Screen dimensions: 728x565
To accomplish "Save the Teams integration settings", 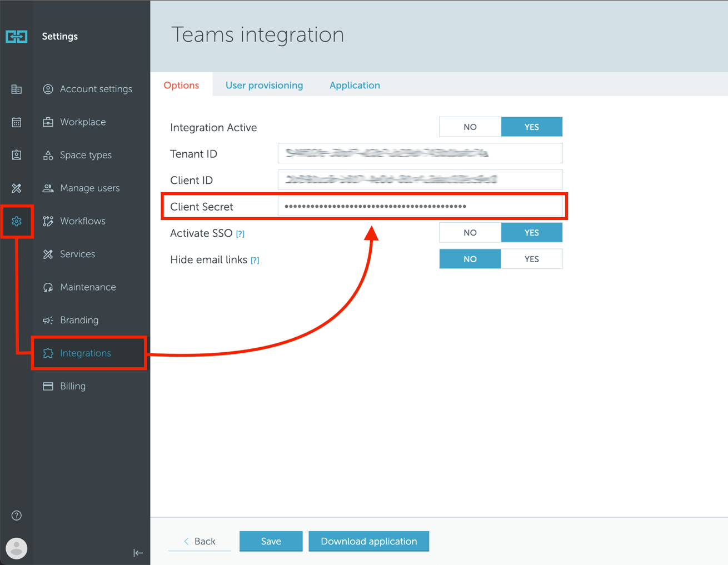I will point(271,541).
